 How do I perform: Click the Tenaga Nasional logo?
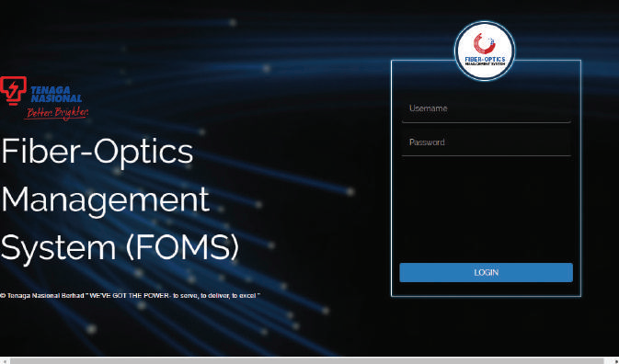click(44, 97)
